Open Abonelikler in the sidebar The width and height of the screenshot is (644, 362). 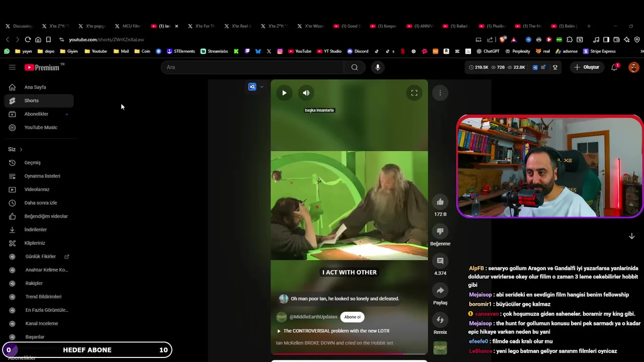(x=39, y=114)
